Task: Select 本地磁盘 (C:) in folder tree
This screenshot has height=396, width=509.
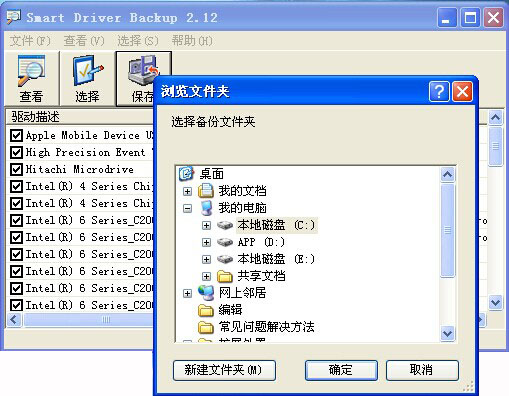Action: (x=277, y=225)
